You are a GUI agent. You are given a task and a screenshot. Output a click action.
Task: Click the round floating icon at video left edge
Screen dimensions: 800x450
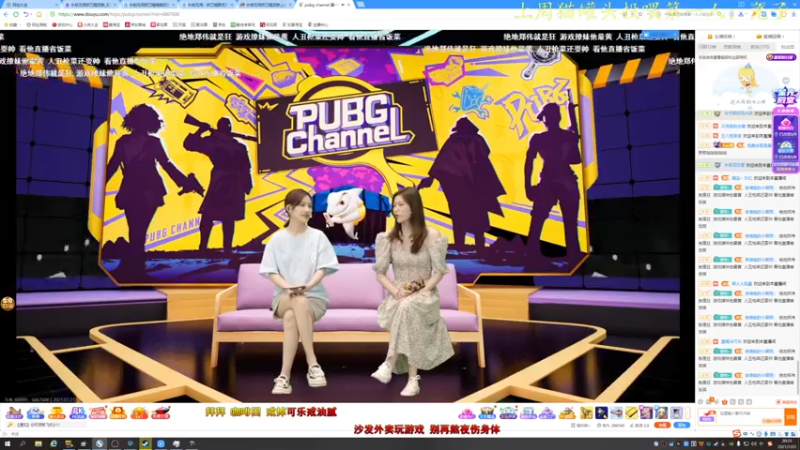click(x=7, y=304)
